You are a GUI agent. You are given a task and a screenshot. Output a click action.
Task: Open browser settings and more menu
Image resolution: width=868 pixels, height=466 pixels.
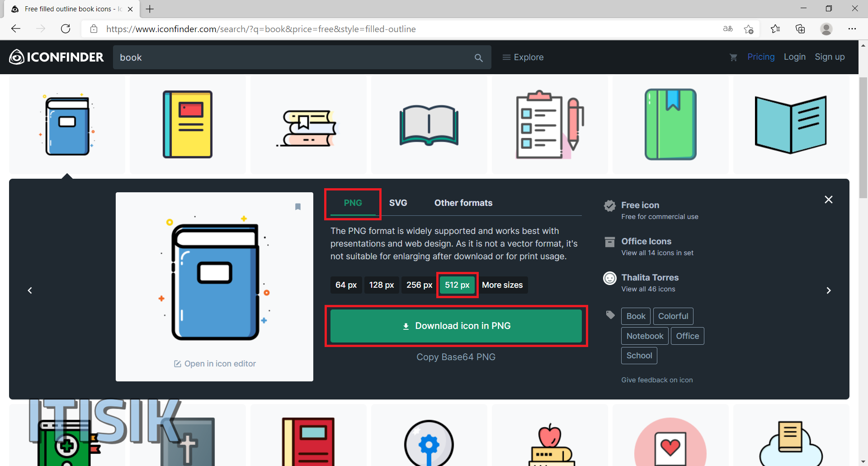pos(852,29)
